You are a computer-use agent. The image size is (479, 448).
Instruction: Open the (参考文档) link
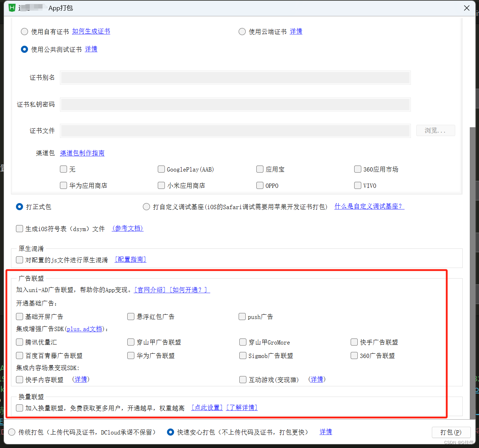(x=128, y=228)
